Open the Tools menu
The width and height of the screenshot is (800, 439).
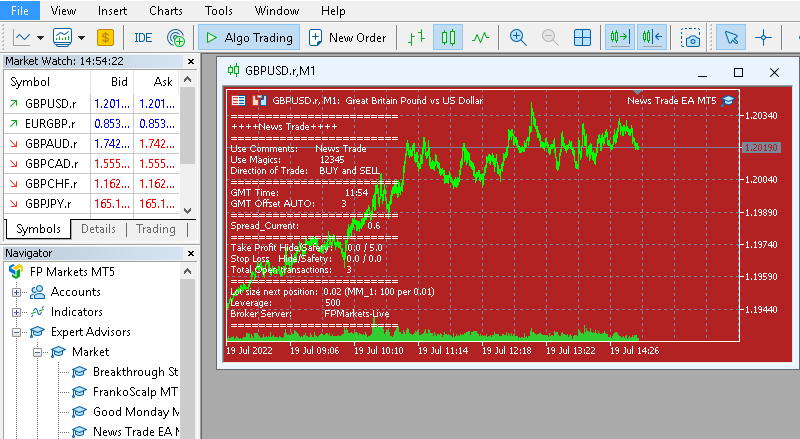pyautogui.click(x=219, y=11)
